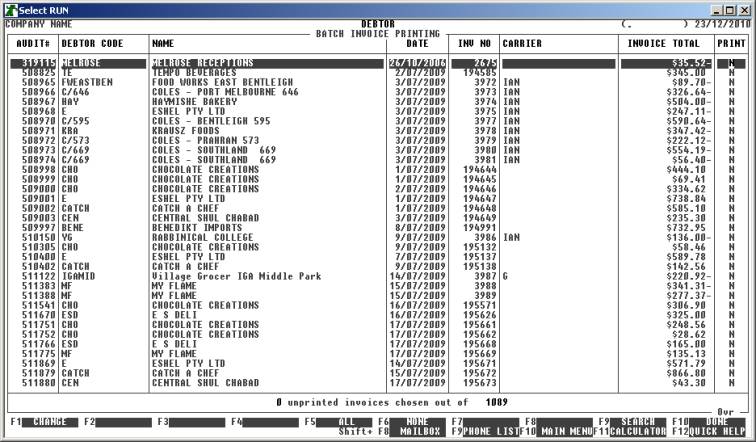Select COLES - BENTLEIGH 595 row
Screen dimensions: 756x442
coord(378,121)
